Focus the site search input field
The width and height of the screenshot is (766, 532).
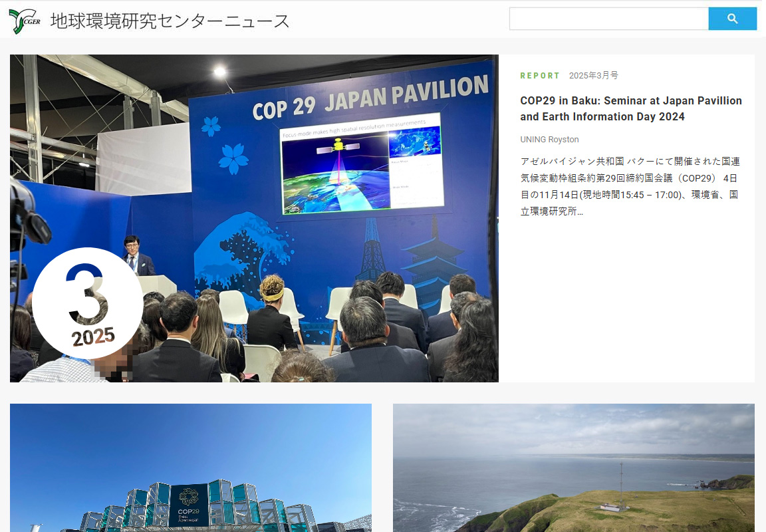tap(608, 19)
